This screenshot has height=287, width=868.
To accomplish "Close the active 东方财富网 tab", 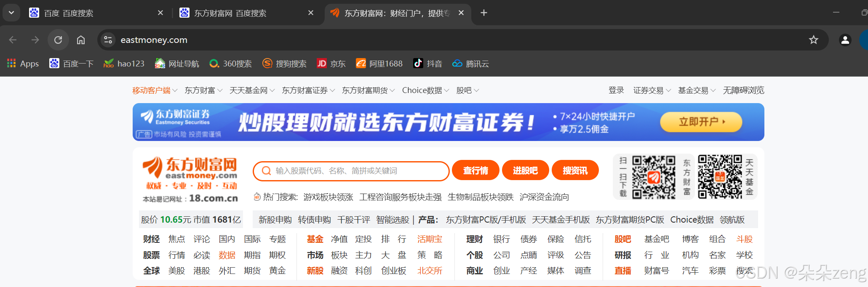I will 461,13.
